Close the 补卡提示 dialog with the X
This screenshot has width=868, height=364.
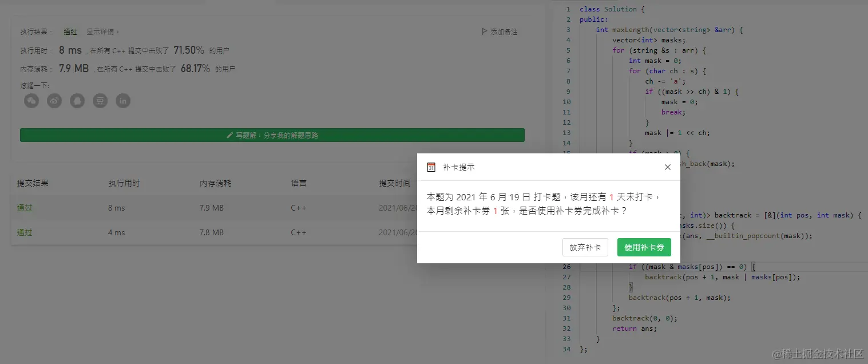667,167
